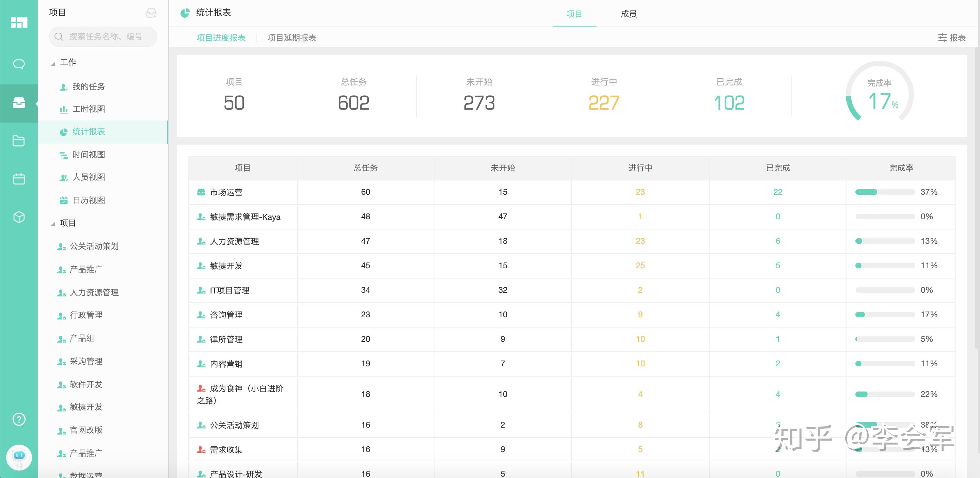980x478 pixels.
Task: Click IT项目管理 name in table
Action: point(230,290)
